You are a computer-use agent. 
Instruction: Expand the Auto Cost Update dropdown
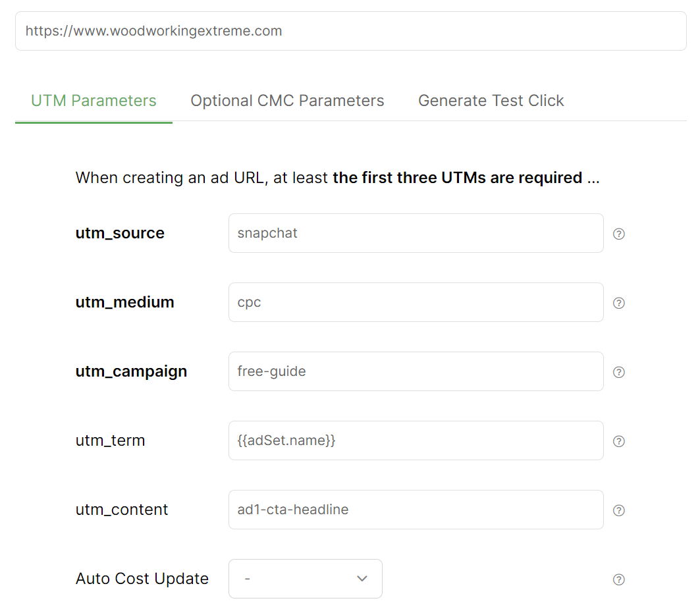pyautogui.click(x=305, y=579)
